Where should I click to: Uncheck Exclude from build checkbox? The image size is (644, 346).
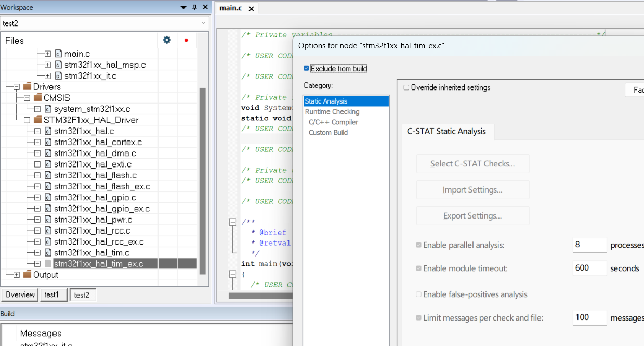click(306, 68)
